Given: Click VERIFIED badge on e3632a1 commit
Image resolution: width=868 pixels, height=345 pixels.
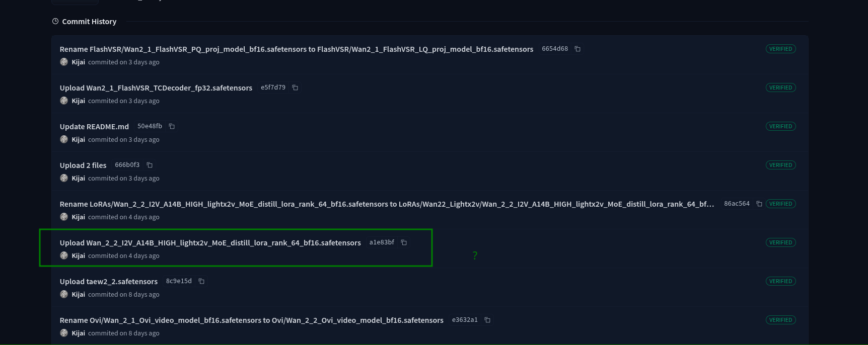Looking at the screenshot, I should 780,320.
